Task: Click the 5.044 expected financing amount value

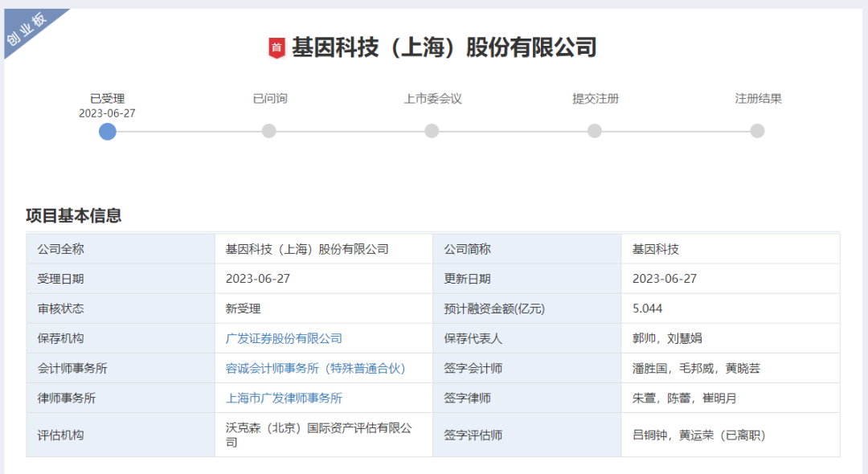Action: pos(647,309)
